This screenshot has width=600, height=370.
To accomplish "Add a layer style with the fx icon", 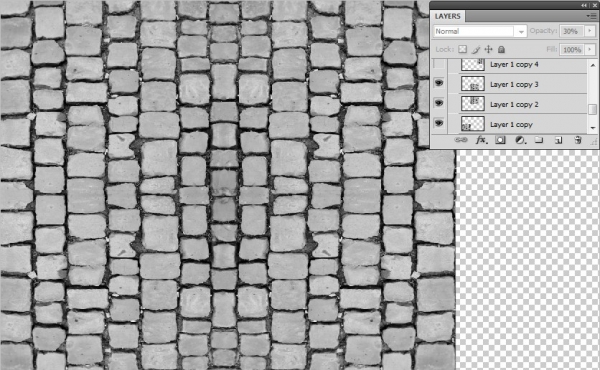I will click(x=481, y=140).
